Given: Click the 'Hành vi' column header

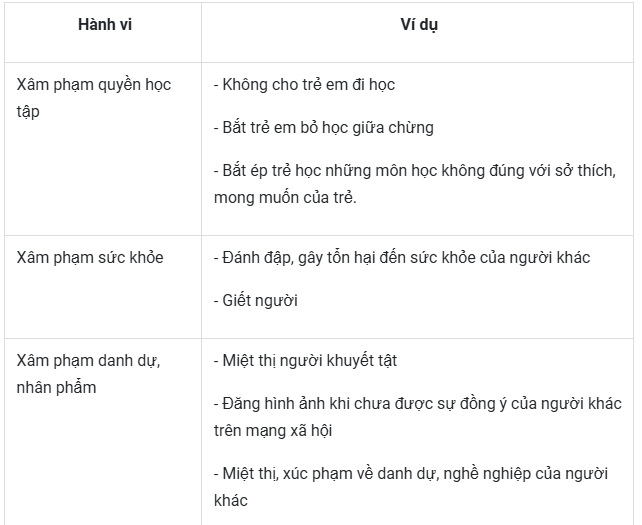Looking at the screenshot, I should (105, 25).
